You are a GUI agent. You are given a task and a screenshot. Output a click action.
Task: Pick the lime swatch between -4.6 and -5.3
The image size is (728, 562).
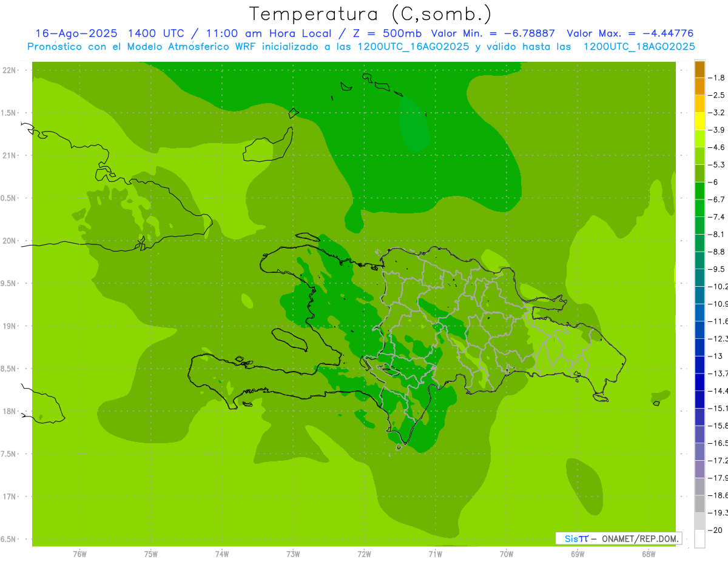(699, 156)
